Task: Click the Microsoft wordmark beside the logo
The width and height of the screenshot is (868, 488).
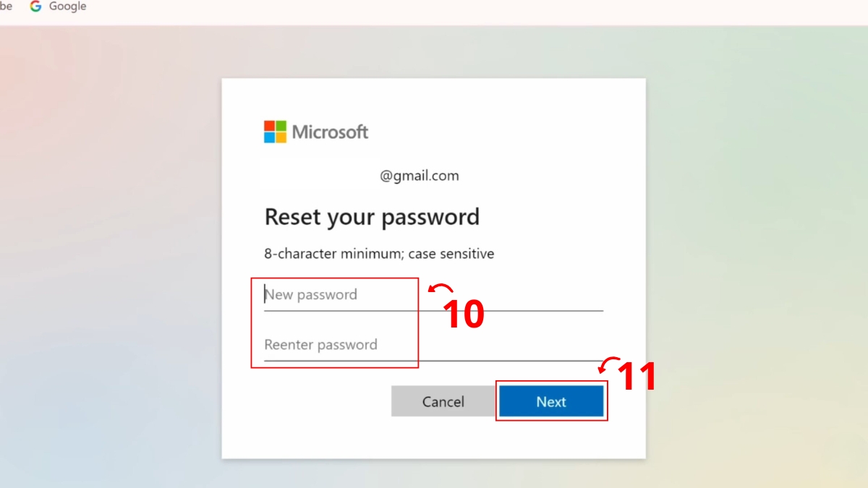Action: [330, 132]
